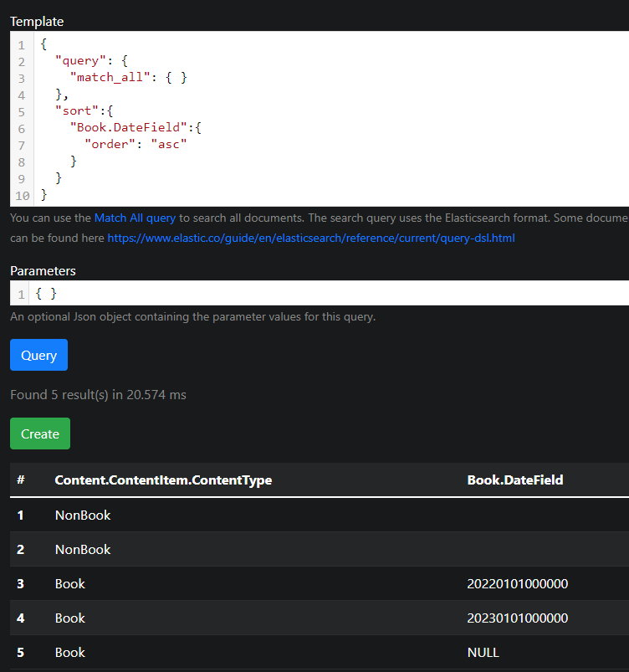The height and width of the screenshot is (672, 629).
Task: Click line number 1 in the Parameters editor
Action: 20,293
